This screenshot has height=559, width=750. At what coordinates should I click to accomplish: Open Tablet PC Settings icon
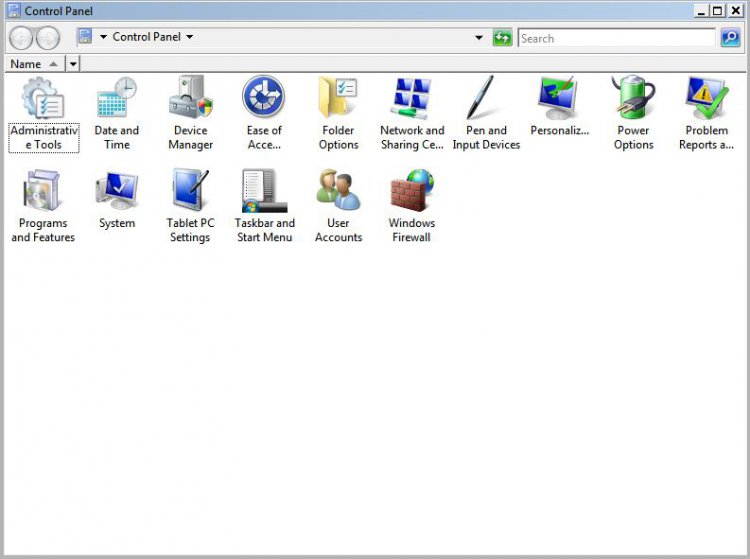coord(190,190)
